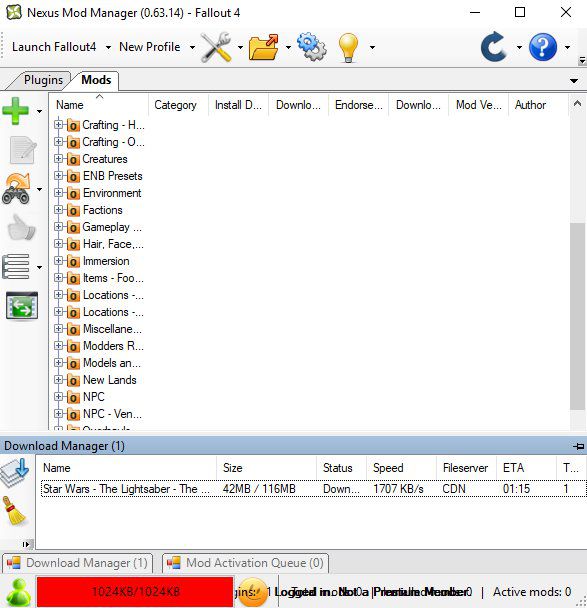The height and width of the screenshot is (608, 587).
Task: Open the Launch Fallout4 dropdown arrow
Action: pos(108,47)
